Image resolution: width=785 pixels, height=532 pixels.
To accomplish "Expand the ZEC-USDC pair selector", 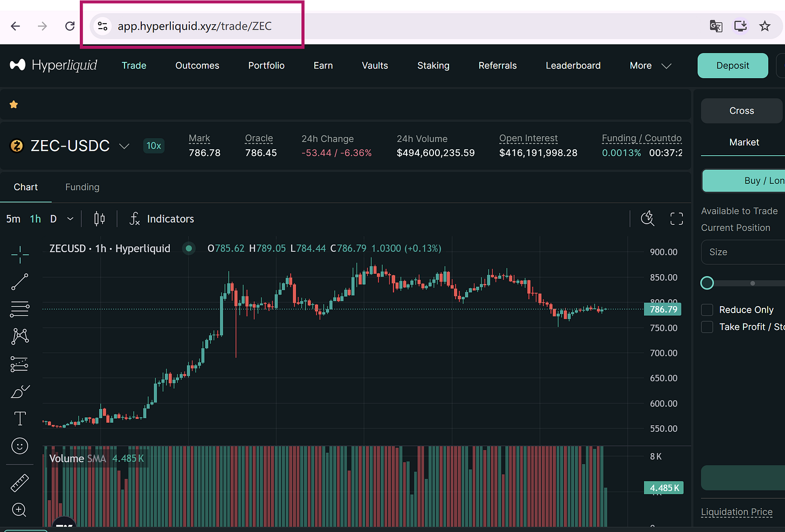I will [x=124, y=146].
